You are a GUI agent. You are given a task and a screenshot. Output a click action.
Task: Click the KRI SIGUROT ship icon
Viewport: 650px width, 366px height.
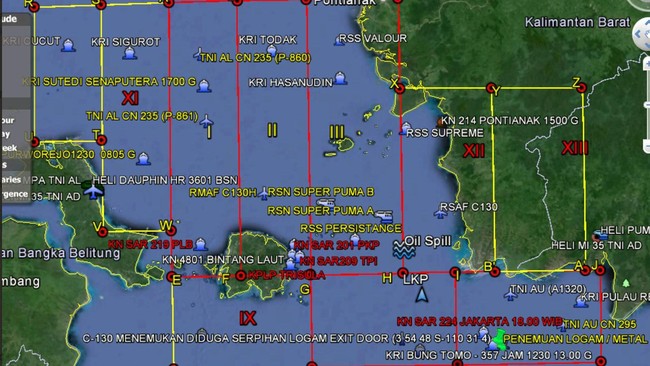[129, 53]
